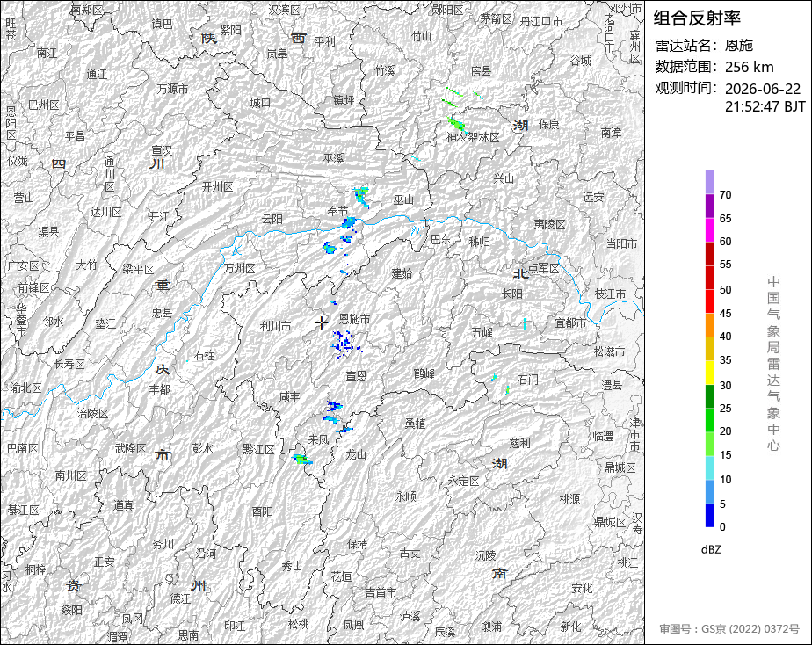Click the 保康 map label
The image size is (812, 645).
(x=549, y=124)
